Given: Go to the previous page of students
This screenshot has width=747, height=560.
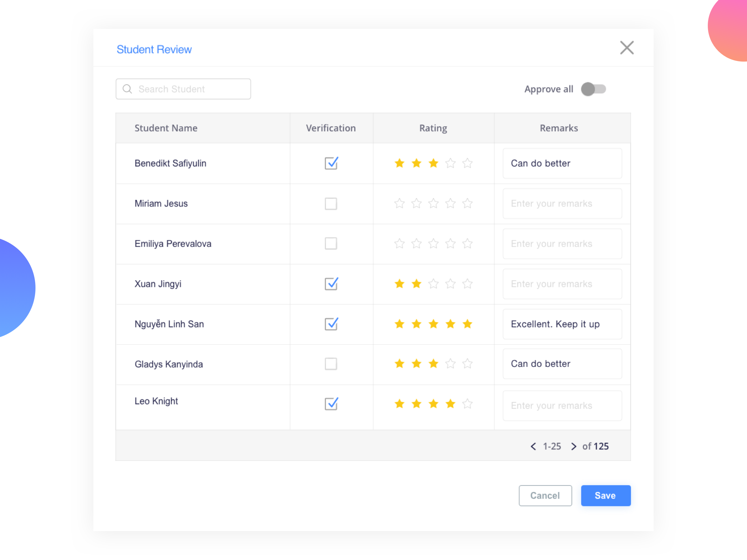Looking at the screenshot, I should pyautogui.click(x=533, y=446).
